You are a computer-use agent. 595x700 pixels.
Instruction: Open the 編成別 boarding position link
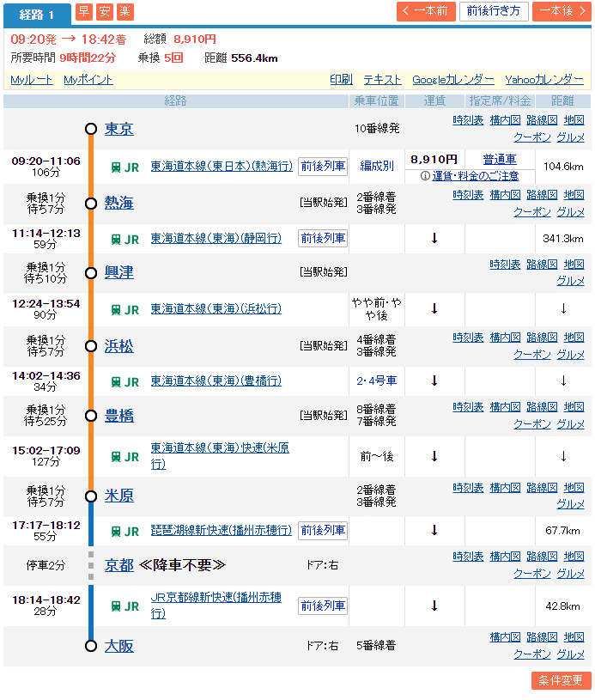coord(377,166)
